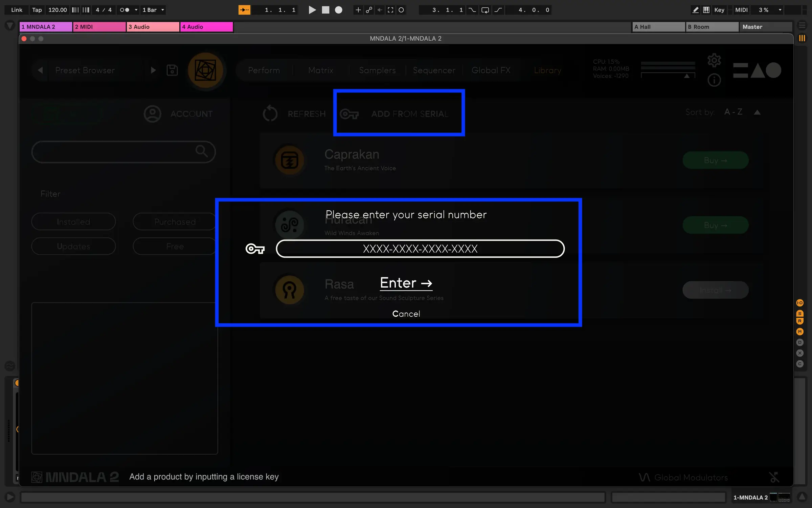The width and height of the screenshot is (812, 508).
Task: Adjust the master volume slider triangle
Action: tap(687, 76)
